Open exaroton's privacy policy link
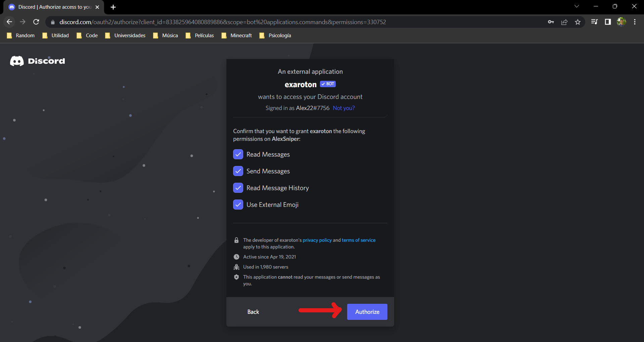The height and width of the screenshot is (342, 644). coord(317,240)
